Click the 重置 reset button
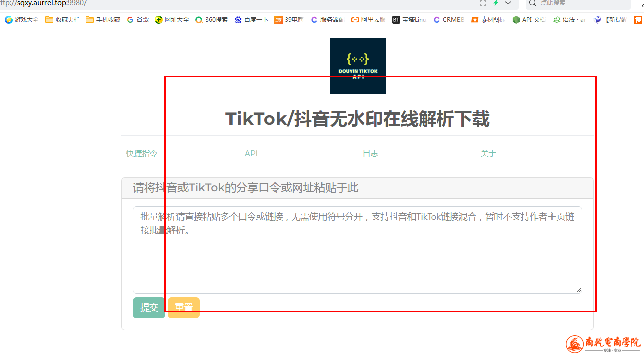Image resolution: width=644 pixels, height=357 pixels. coord(183,308)
